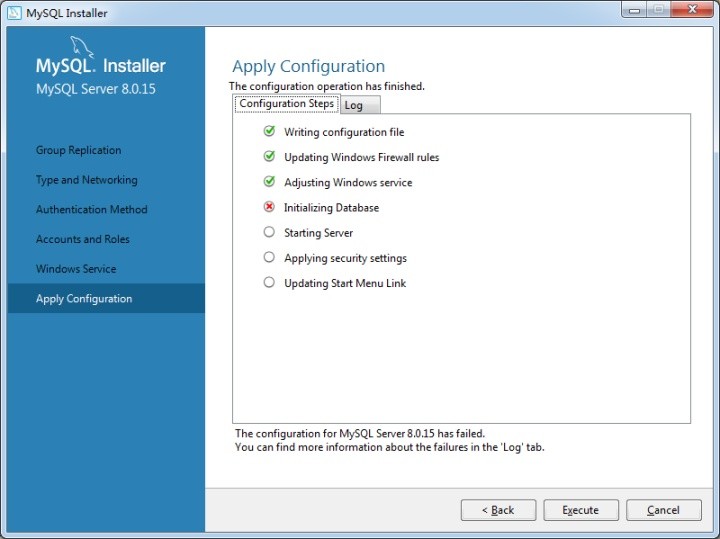720x539 pixels.
Task: Click 'MySQL Installer' window title text
Action: [x=67, y=13]
